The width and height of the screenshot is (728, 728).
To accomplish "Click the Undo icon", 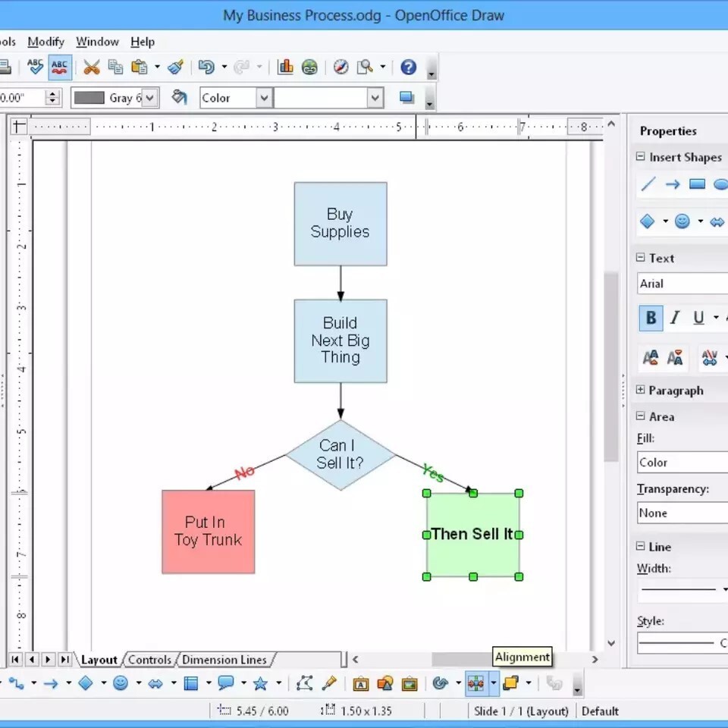I will 206,67.
